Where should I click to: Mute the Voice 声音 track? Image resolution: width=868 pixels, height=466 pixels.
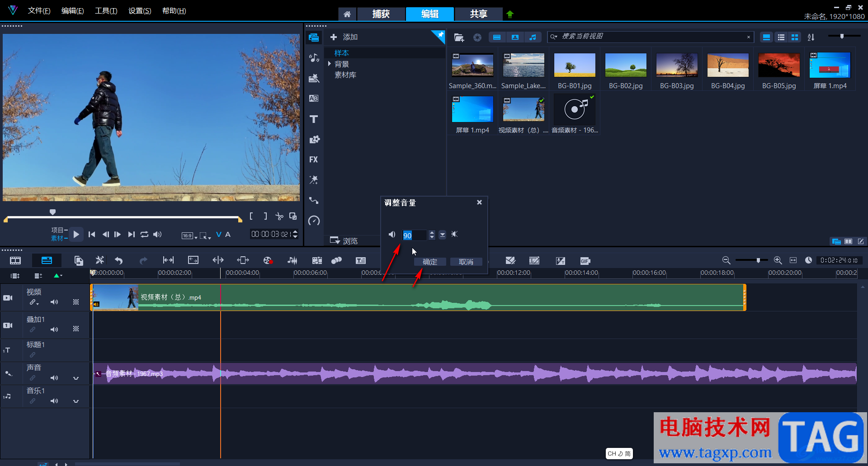point(54,378)
